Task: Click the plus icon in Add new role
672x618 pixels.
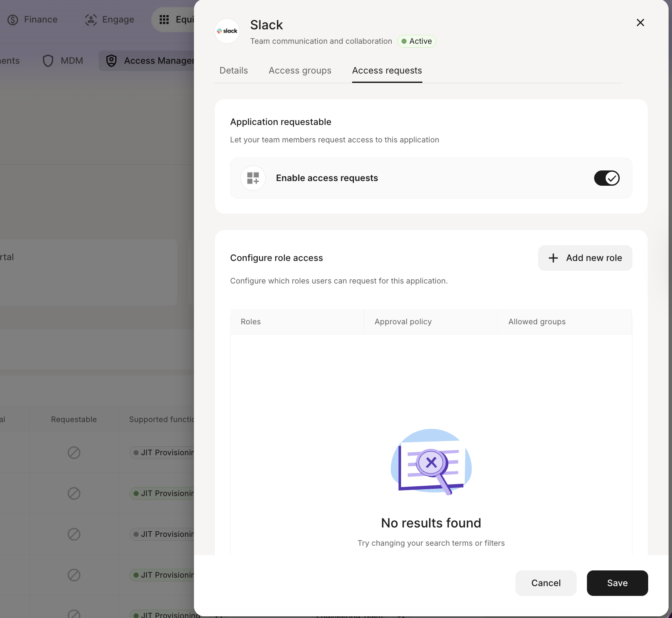Action: point(553,258)
